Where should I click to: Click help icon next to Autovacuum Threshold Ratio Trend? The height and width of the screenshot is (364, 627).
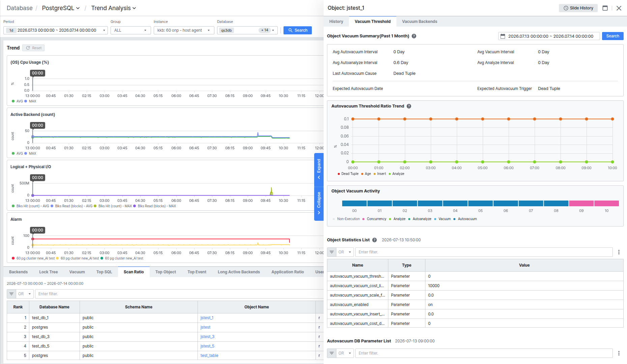tap(409, 106)
